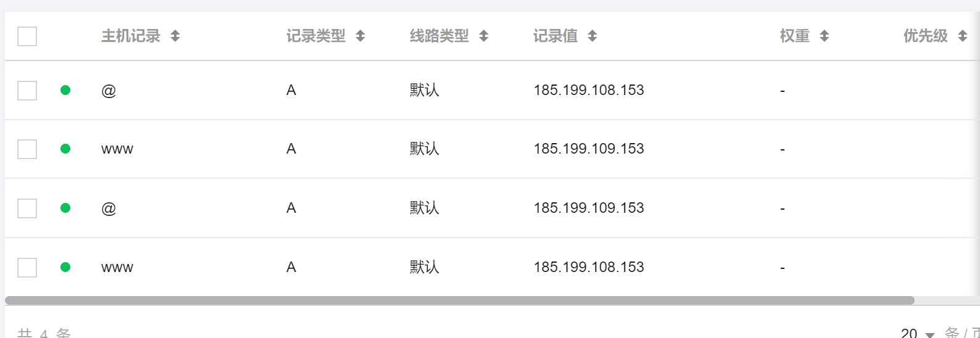This screenshot has width=980, height=338.
Task: Open the page size dropdown showing 20
Action: (x=918, y=333)
